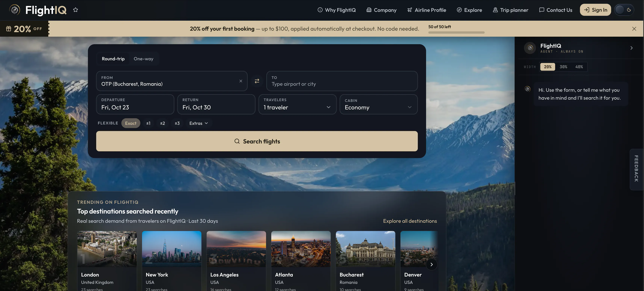This screenshot has height=291, width=644.
Task: Open the Bucharest destination card image
Action: click(365, 249)
